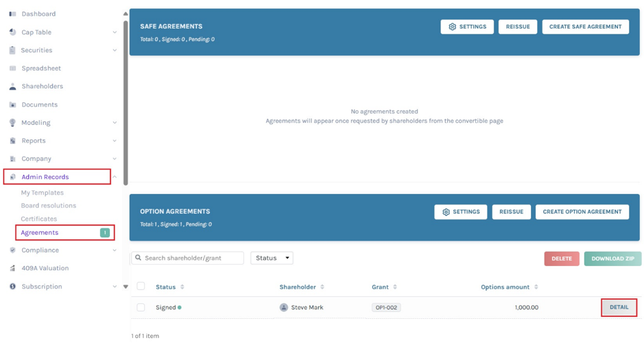This screenshot has height=345, width=644.
Task: Sort by Shareholder column arrows
Action: (322, 287)
